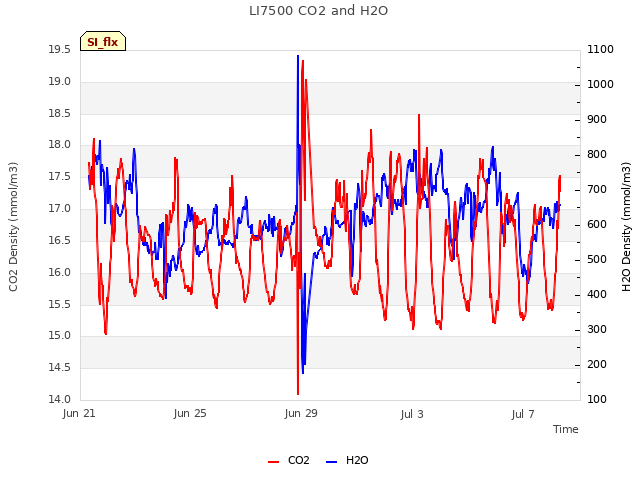640x480 pixels.
Task: Click the 17.5 left axis label
Action: (60, 177)
